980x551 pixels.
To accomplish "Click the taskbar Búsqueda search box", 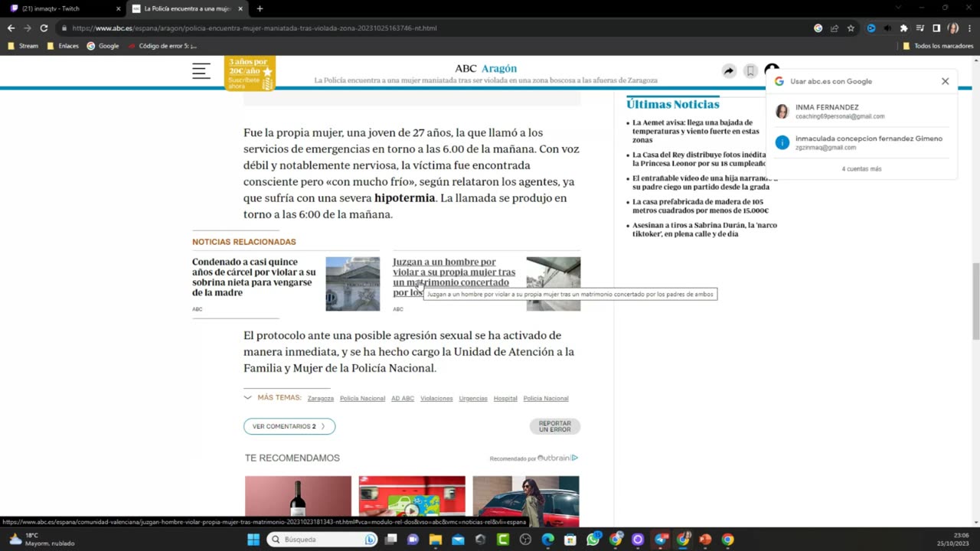I will point(323,540).
